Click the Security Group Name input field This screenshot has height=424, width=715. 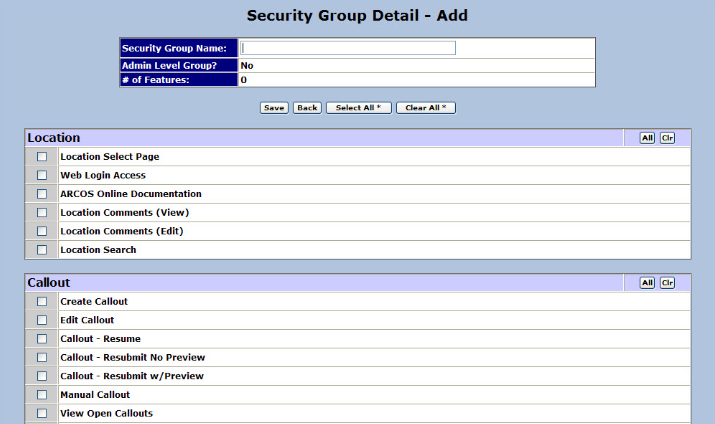point(348,48)
